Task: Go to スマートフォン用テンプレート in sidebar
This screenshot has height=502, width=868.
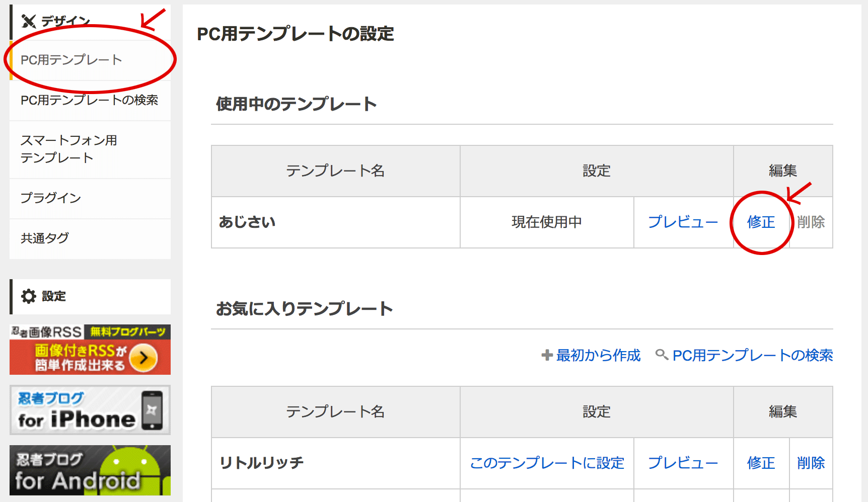Action: [x=68, y=149]
